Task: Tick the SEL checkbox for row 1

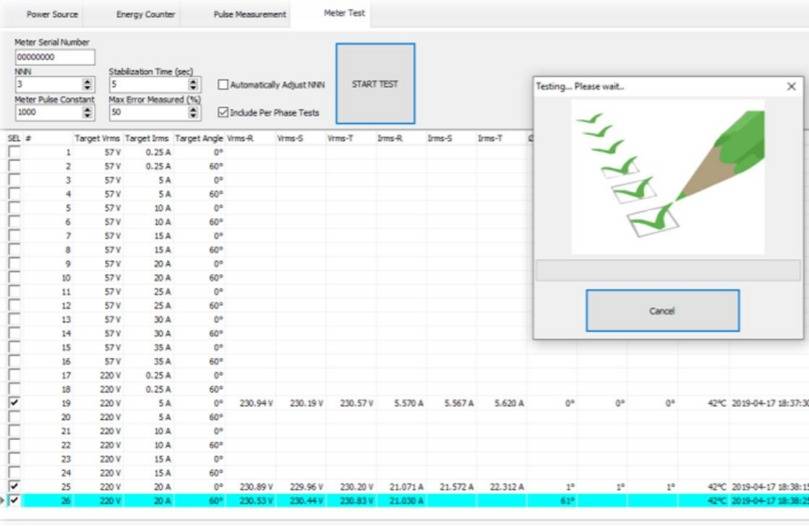Action: point(14,152)
